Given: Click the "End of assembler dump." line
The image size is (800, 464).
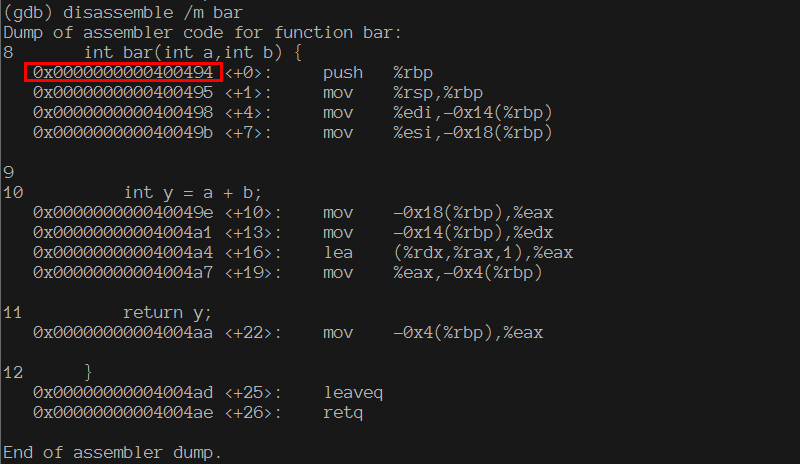Looking at the screenshot, I should coord(112,452).
